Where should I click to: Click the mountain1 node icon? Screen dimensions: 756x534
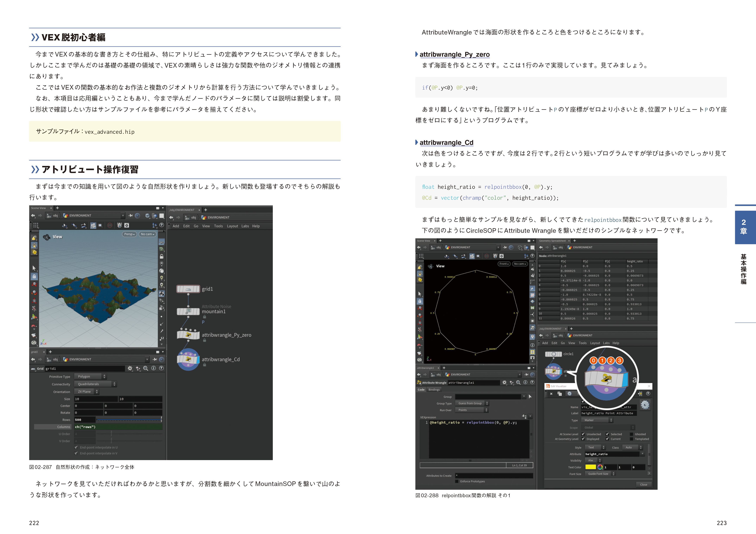click(x=188, y=311)
